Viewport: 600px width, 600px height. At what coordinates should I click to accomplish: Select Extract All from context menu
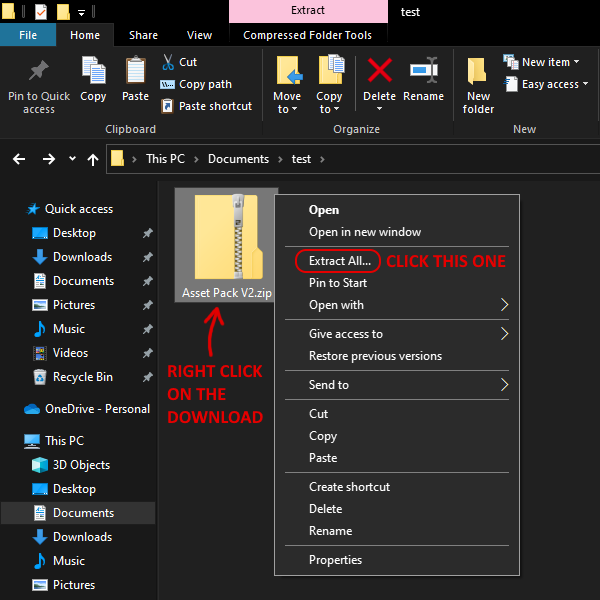(339, 260)
